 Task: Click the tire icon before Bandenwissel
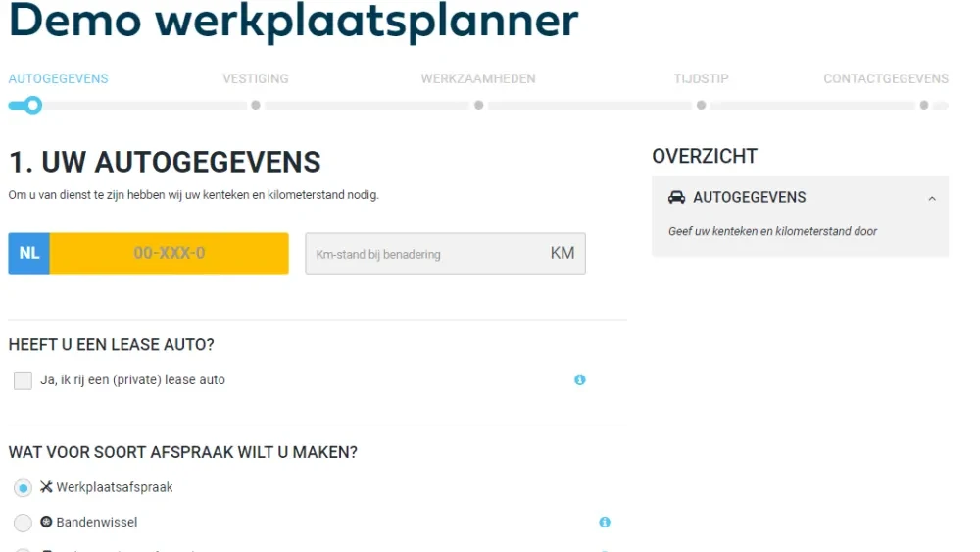[46, 523]
